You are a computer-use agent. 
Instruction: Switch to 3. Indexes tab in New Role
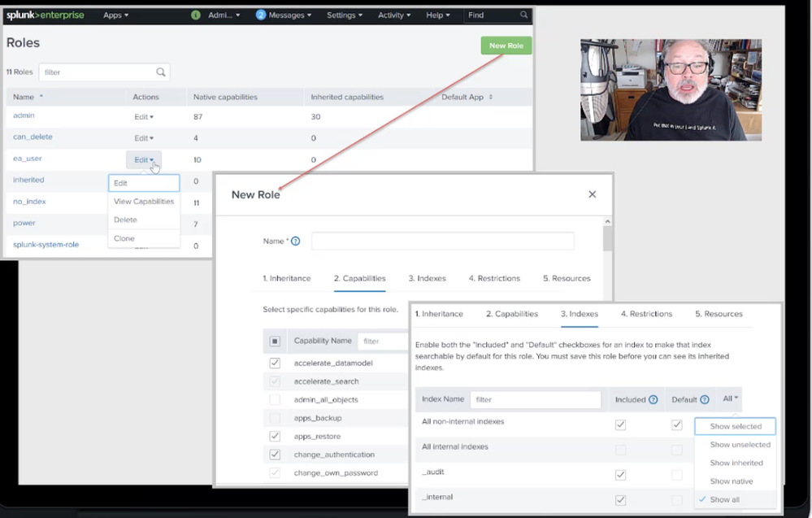pos(428,278)
